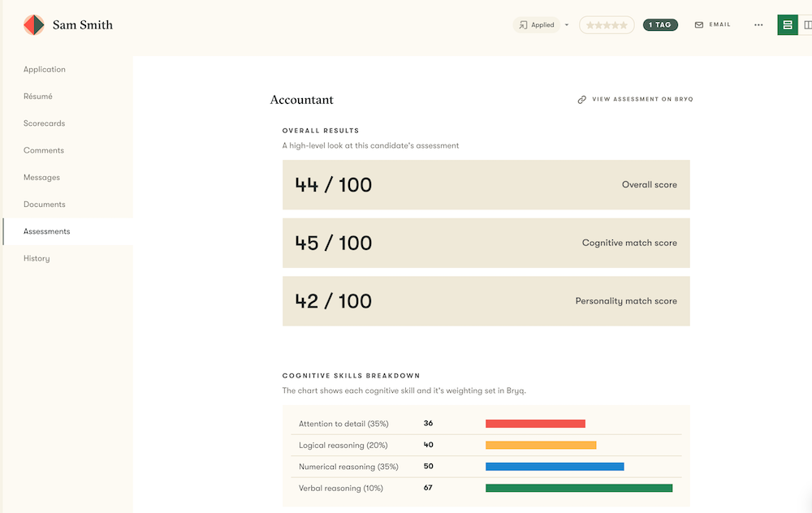Click the envelope Email icon

coord(699,25)
